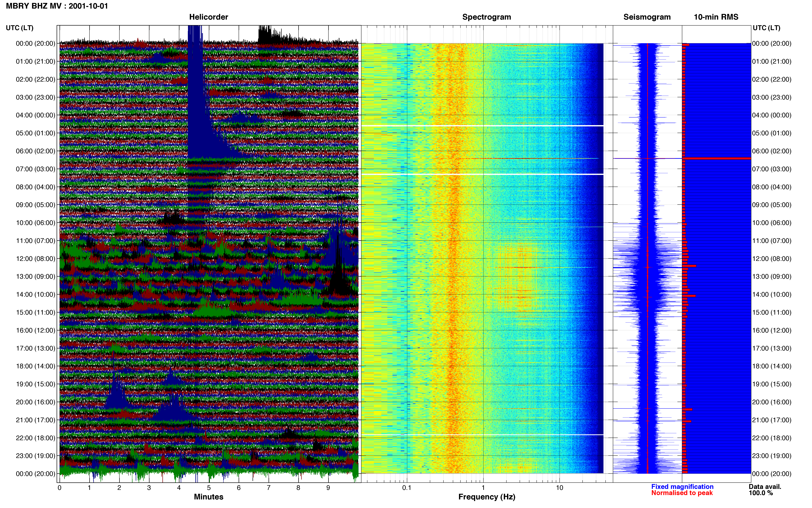Click left time label 07:00 (03:00)
This screenshot has height=508, width=812.
point(36,169)
